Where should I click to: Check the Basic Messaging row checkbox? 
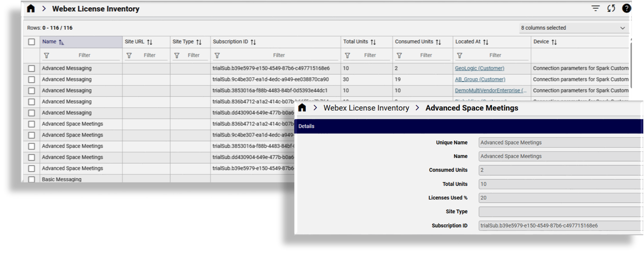[32, 179]
